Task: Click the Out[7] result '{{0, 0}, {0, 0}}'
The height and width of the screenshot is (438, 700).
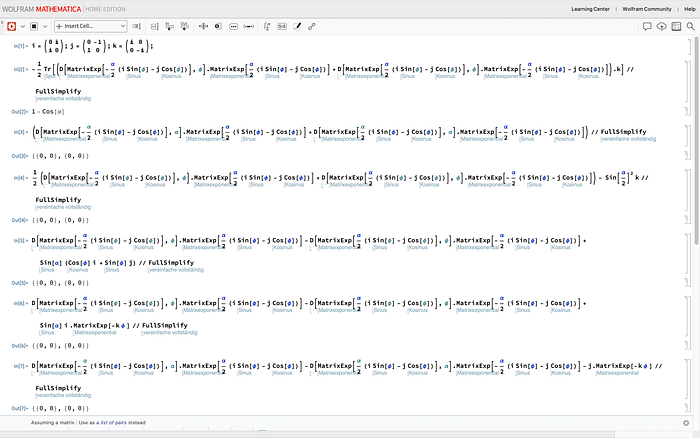Action: coord(60,408)
